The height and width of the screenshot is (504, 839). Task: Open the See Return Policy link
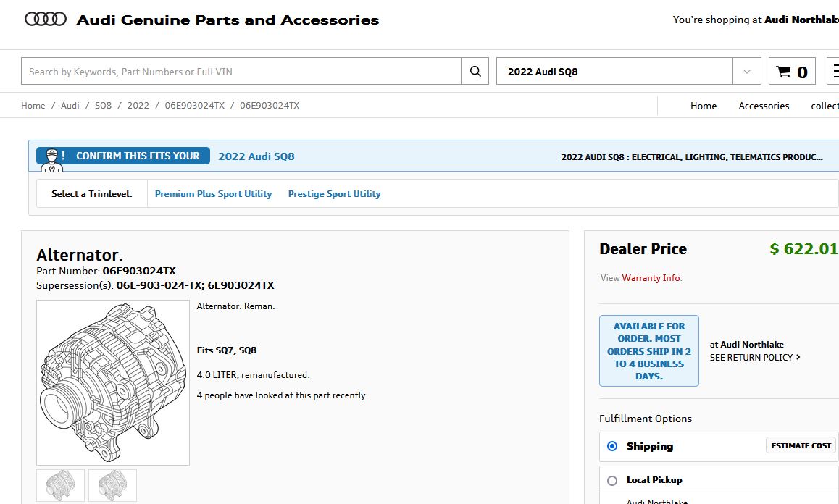click(755, 358)
